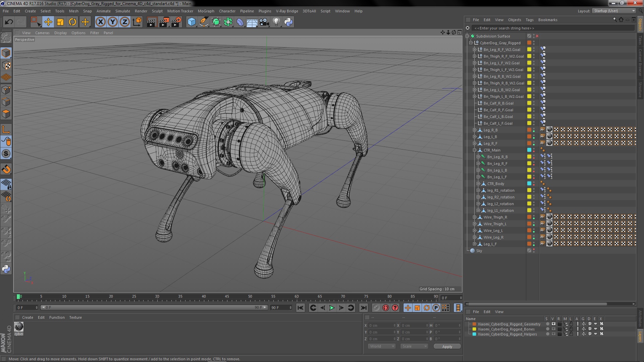The height and width of the screenshot is (362, 644).
Task: Go to end of animation
Action: click(363, 308)
